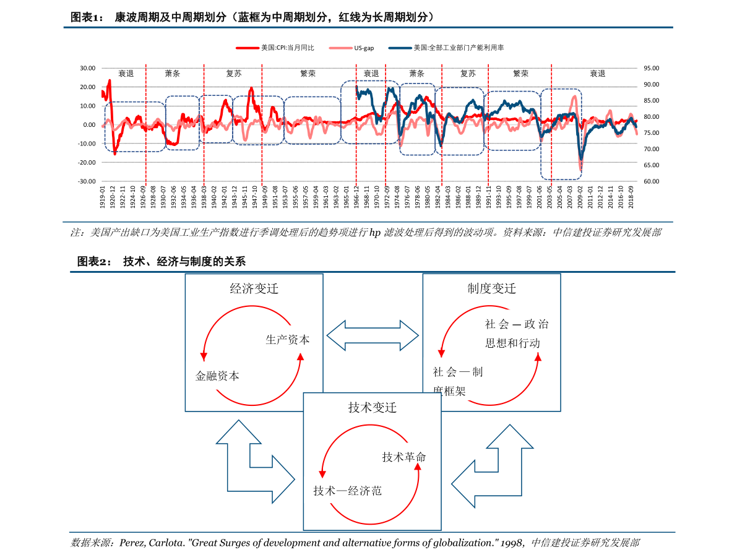Click the horizontal double-headed arrow between boxes
Image resolution: width=737 pixels, height=560 pixels.
[x=373, y=335]
